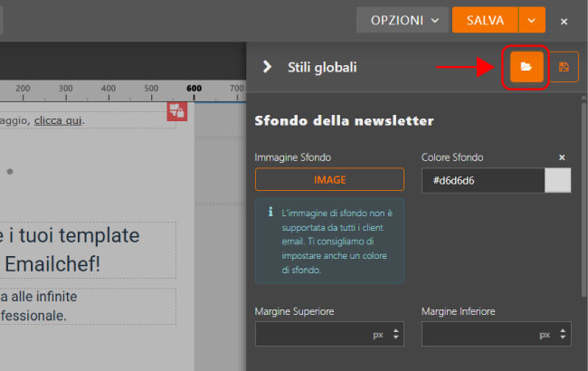588x371 pixels.
Task: Open the load global styles folder icon
Action: [x=526, y=67]
